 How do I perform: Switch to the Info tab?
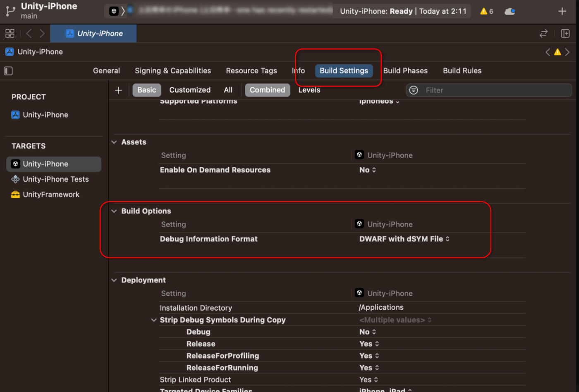point(298,71)
